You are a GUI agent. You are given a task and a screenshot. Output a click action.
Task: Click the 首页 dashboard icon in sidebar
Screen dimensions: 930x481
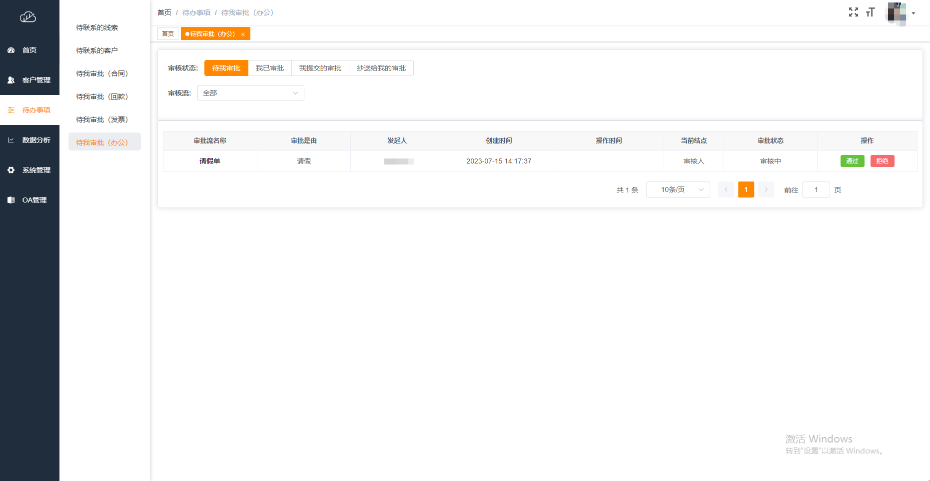11,50
